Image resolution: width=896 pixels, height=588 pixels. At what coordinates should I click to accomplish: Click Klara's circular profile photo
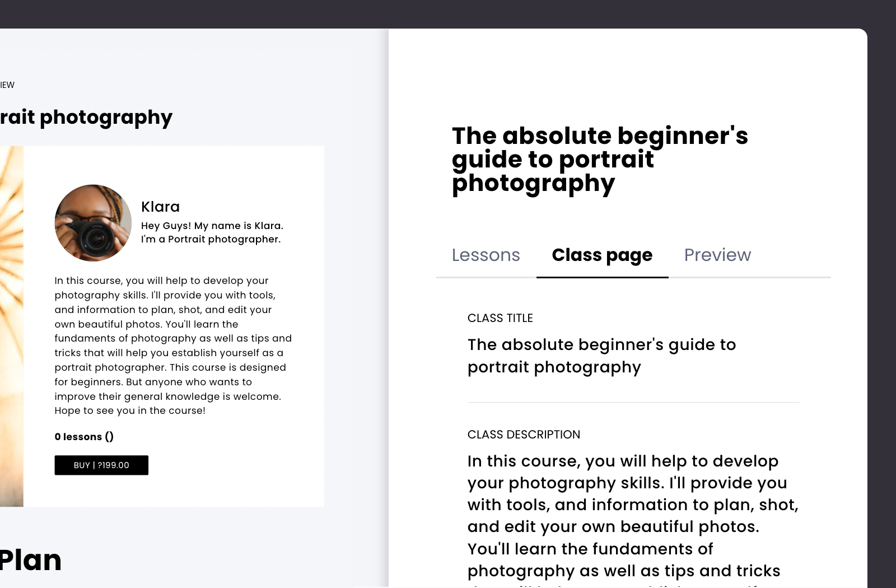tap(93, 223)
